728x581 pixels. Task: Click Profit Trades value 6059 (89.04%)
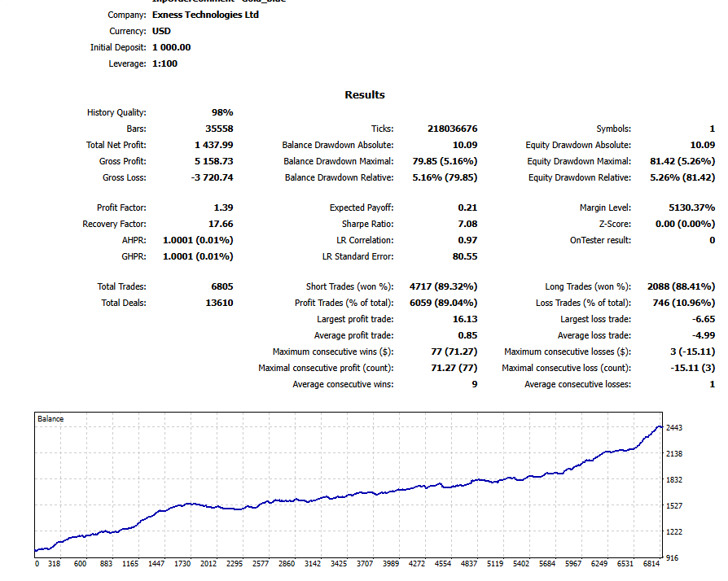click(443, 303)
